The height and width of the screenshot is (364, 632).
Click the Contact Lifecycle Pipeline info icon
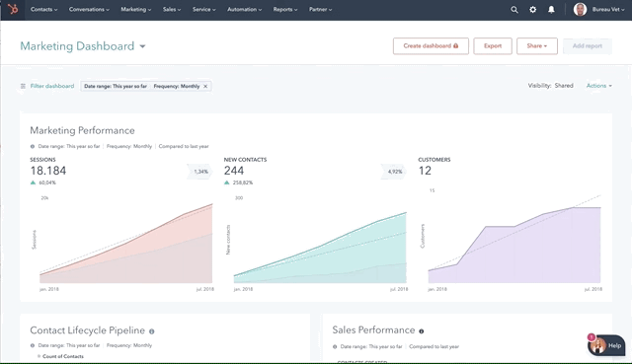(151, 331)
